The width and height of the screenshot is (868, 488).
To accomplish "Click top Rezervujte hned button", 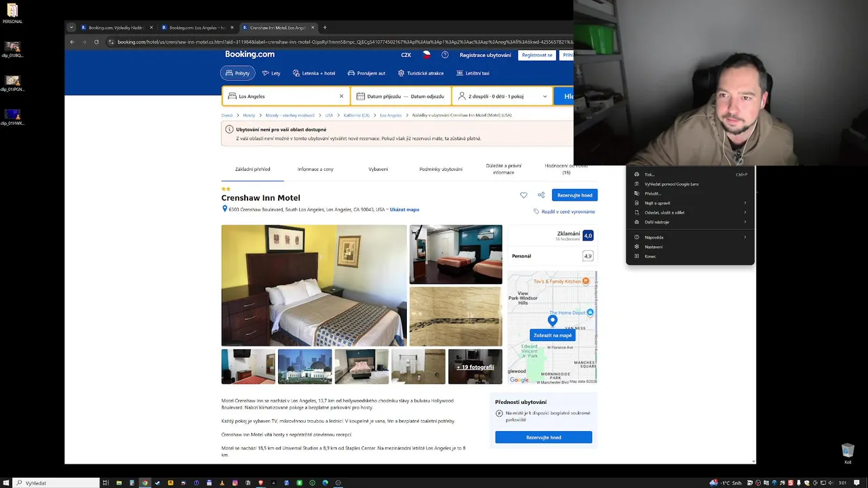I will (574, 195).
